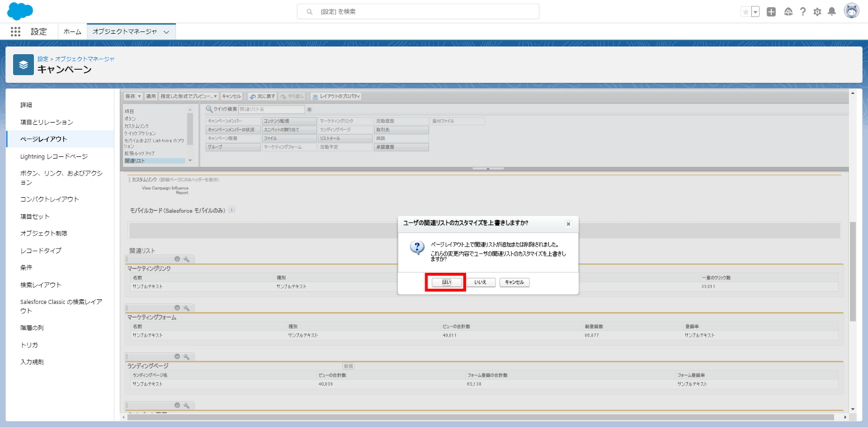Switch to the ホーム tab
The image size is (868, 427).
coord(72,32)
